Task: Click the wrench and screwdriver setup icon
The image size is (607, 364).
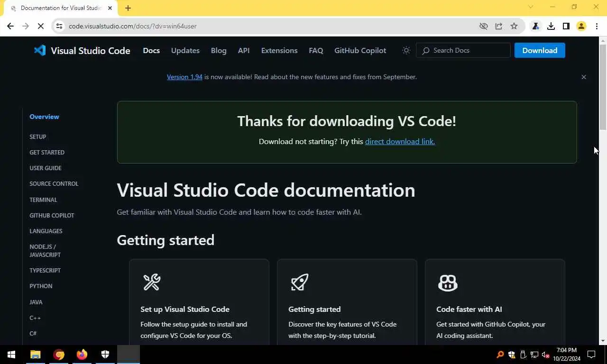Action: 152,282
